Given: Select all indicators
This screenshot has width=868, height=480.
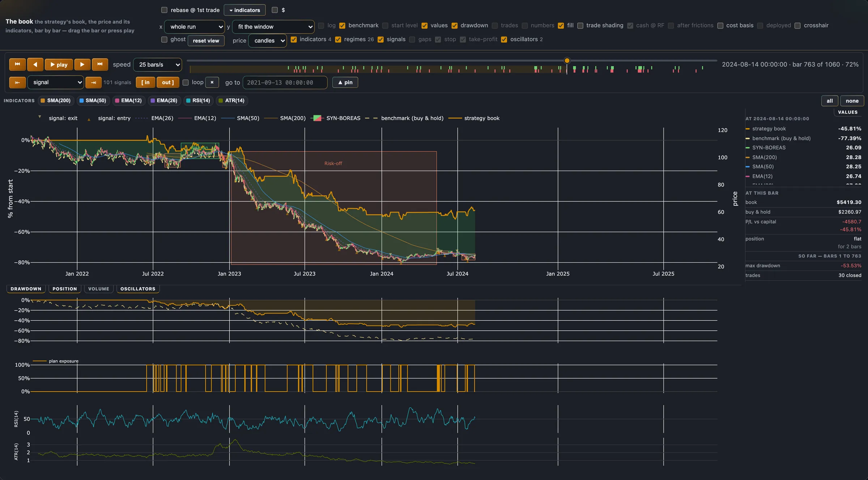Looking at the screenshot, I should tap(830, 101).
